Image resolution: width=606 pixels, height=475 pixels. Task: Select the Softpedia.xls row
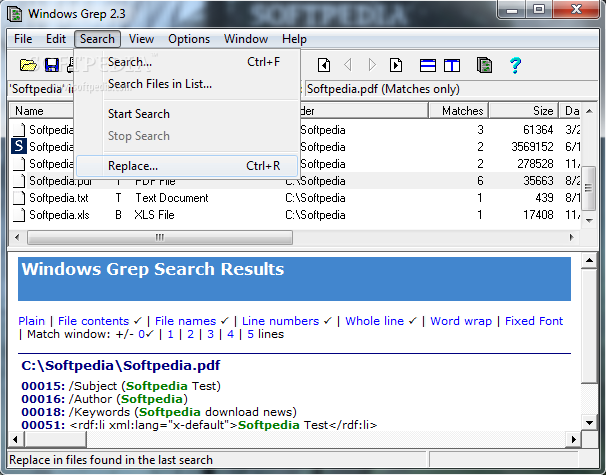click(296, 215)
